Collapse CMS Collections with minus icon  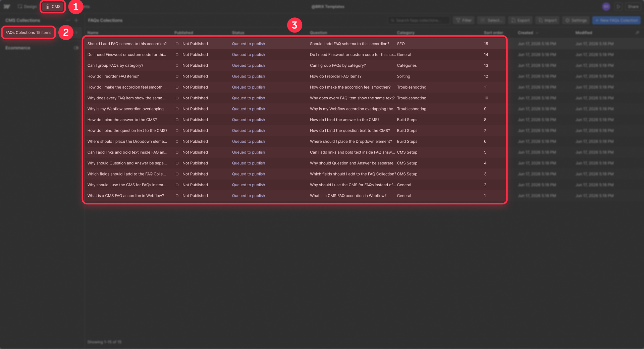[68, 20]
